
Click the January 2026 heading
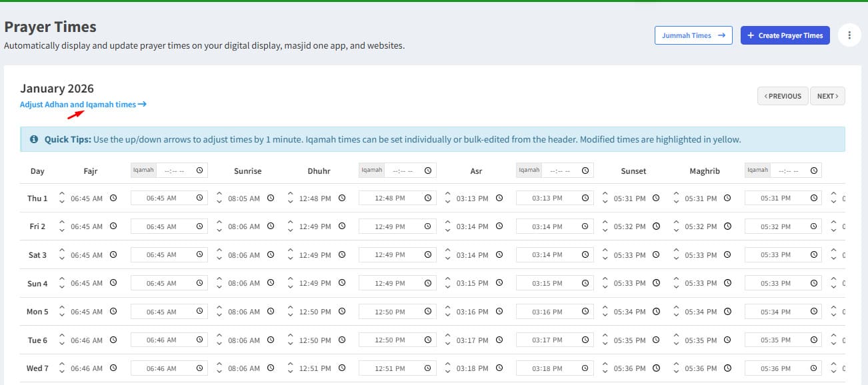(x=57, y=89)
